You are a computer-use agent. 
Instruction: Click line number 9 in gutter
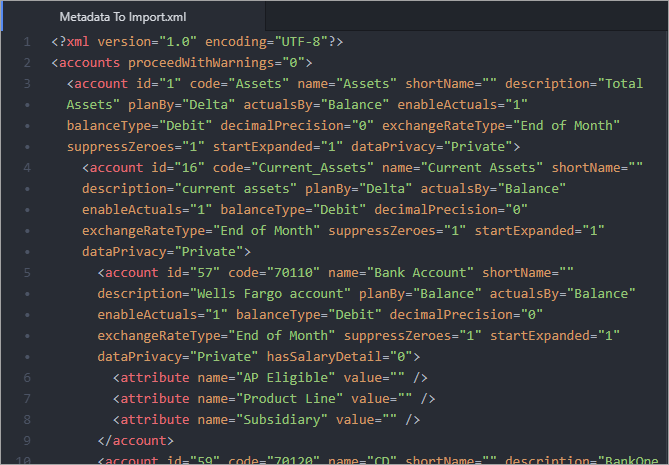pos(27,440)
